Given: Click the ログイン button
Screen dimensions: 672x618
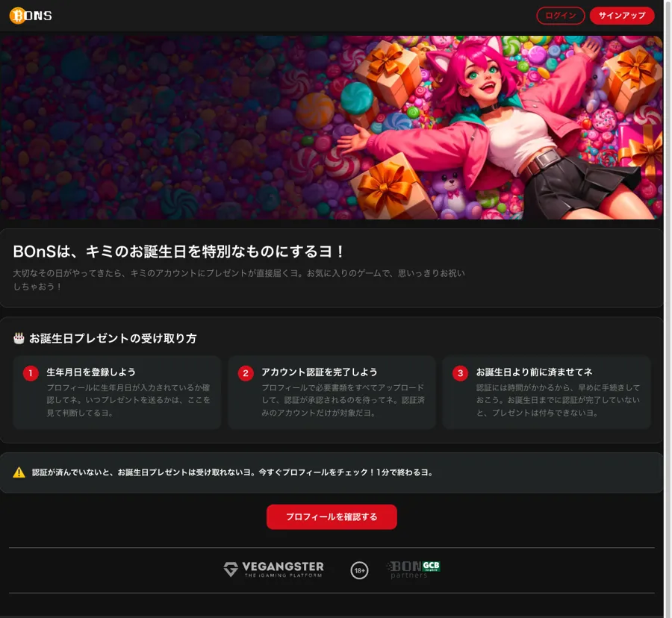Looking at the screenshot, I should [561, 16].
